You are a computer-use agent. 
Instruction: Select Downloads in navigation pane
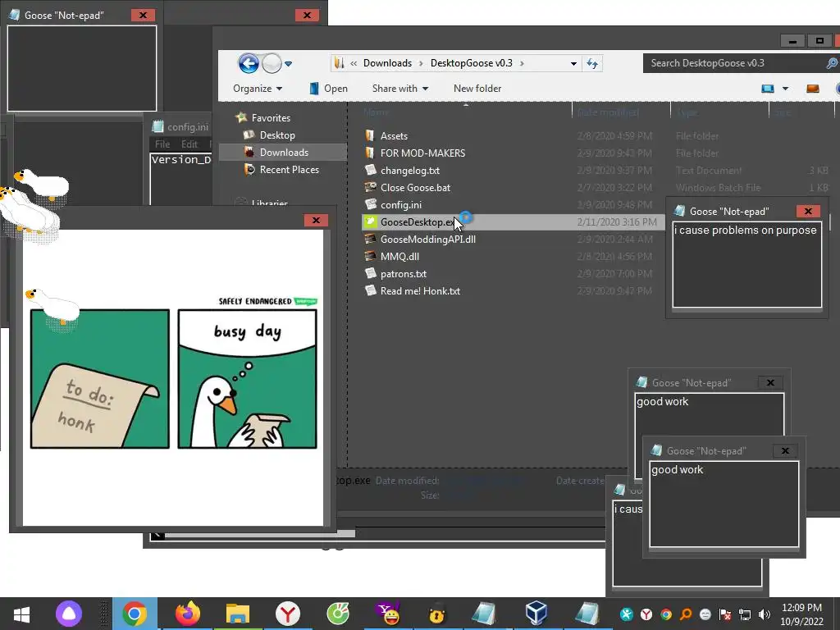point(284,152)
